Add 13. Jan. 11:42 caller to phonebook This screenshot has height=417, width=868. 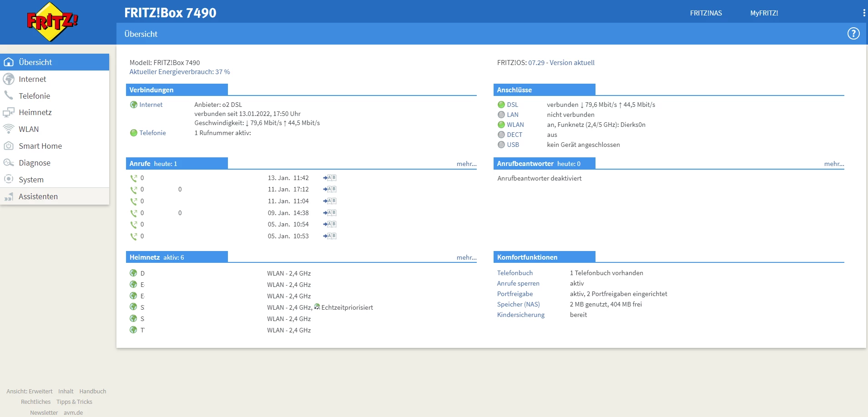(330, 178)
